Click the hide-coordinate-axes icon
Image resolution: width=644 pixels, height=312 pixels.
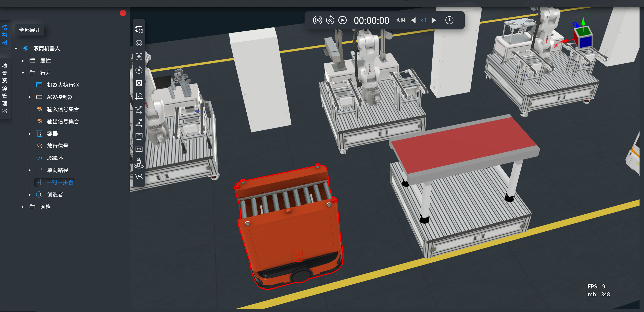click(x=139, y=110)
